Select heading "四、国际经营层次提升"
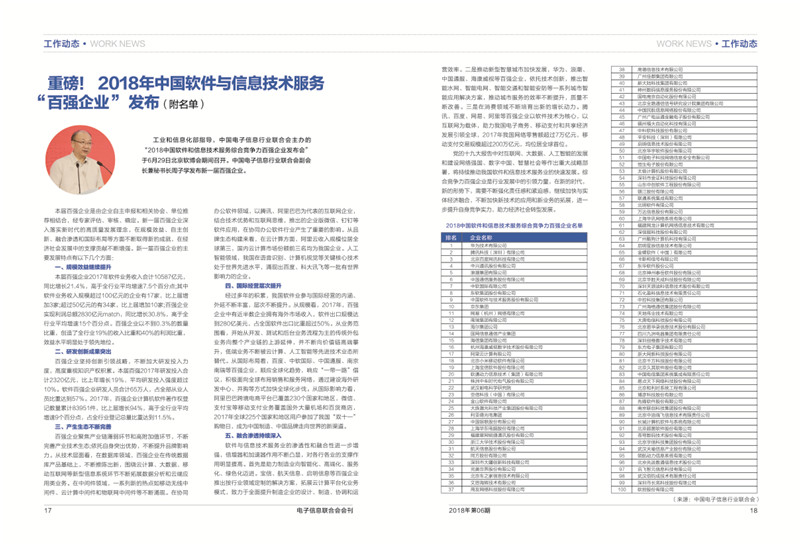Screen dimensions: 800x546 (253, 286)
